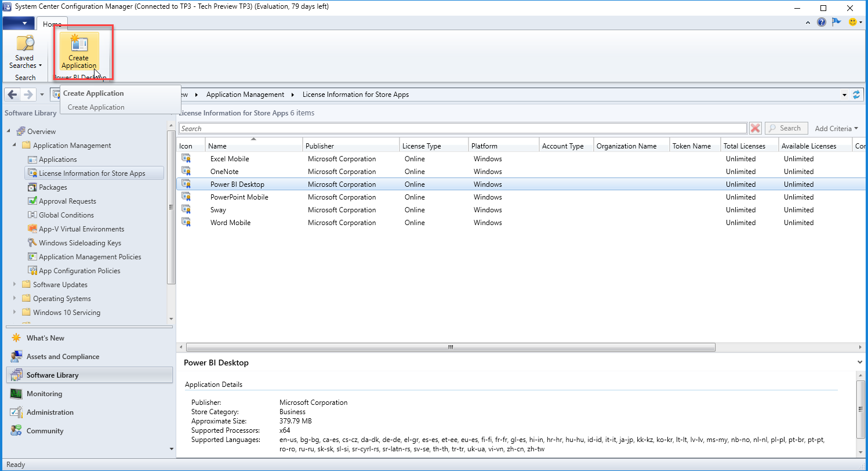
Task: Click the horizontal scrollbar of the list
Action: [450, 347]
